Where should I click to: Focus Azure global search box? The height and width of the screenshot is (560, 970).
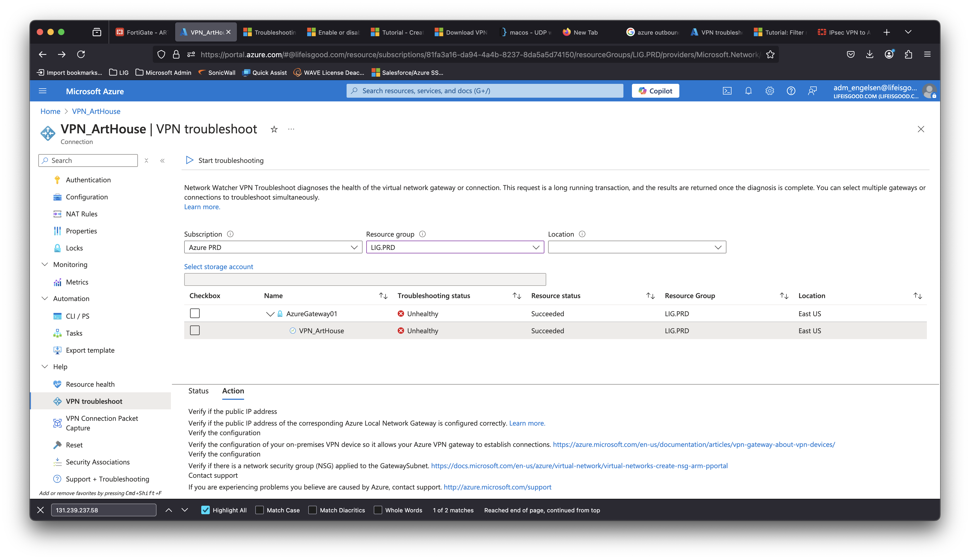485,91
